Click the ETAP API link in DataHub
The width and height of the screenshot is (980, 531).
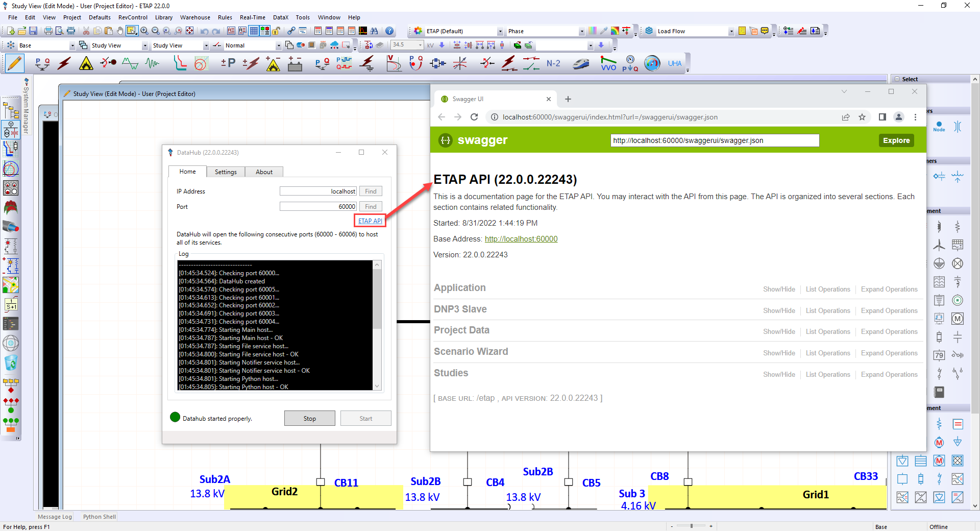(370, 221)
